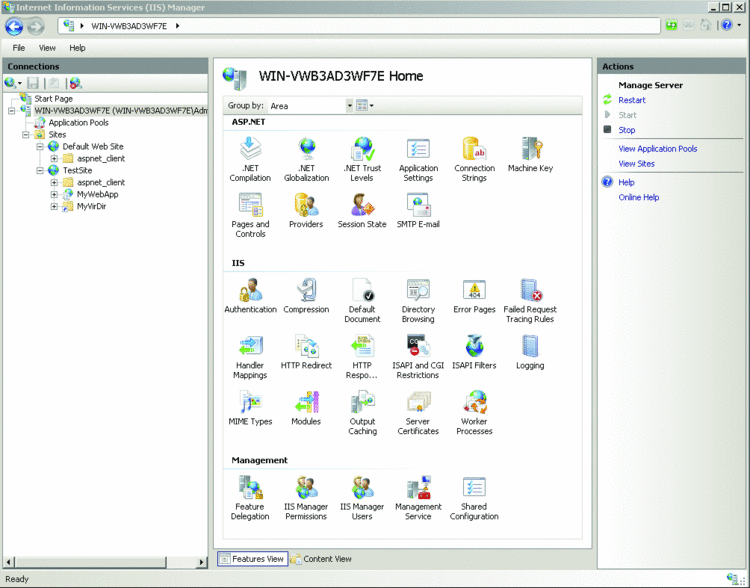This screenshot has height=588, width=750.
Task: Expand the MyWebApp tree node
Action: pos(55,195)
